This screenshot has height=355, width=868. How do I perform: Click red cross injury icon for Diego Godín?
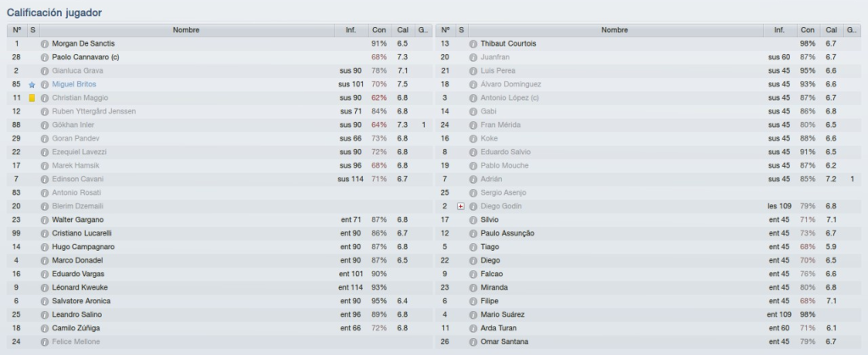point(460,206)
